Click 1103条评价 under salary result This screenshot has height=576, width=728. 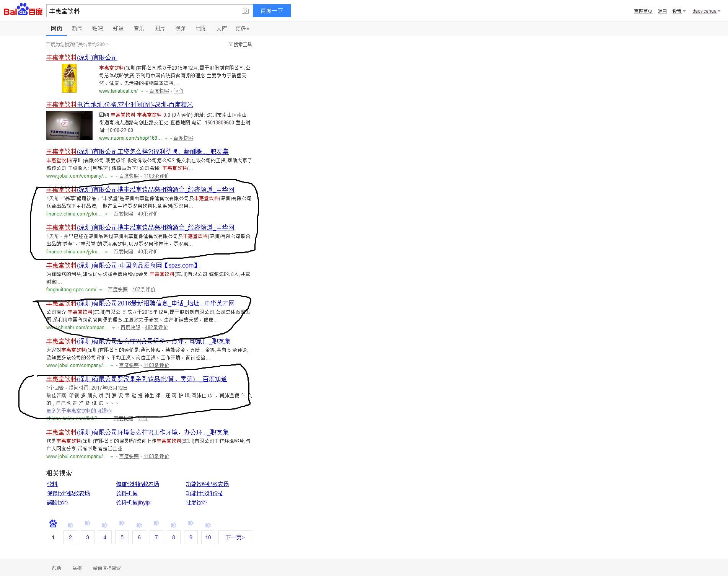[156, 176]
